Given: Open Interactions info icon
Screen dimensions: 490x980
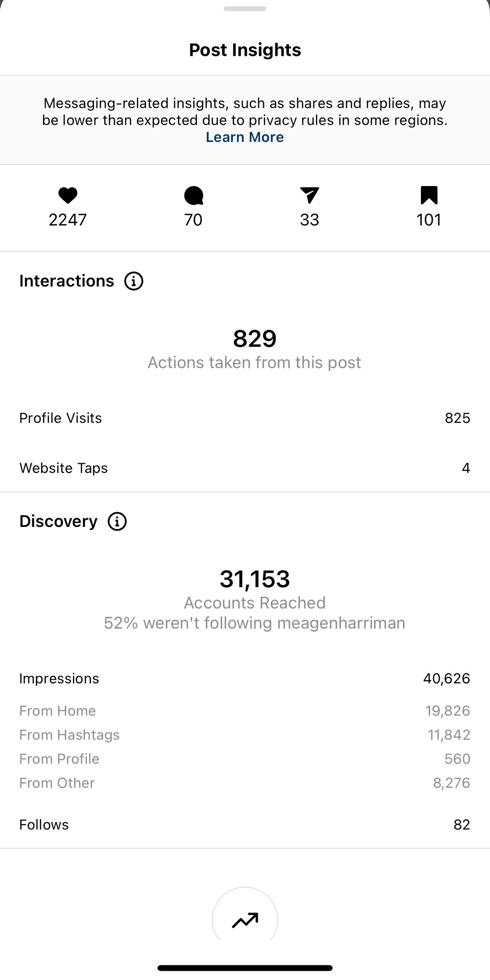Looking at the screenshot, I should tap(134, 281).
